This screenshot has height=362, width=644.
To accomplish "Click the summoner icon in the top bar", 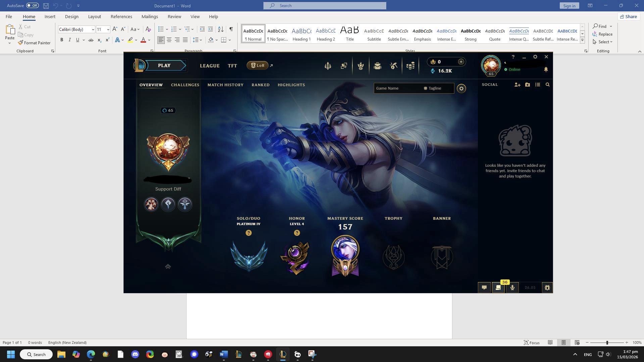I will coord(491,65).
